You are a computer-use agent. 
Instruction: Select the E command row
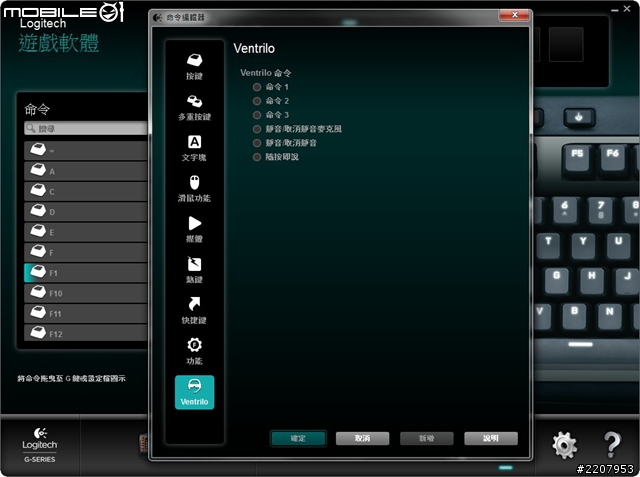click(x=86, y=232)
